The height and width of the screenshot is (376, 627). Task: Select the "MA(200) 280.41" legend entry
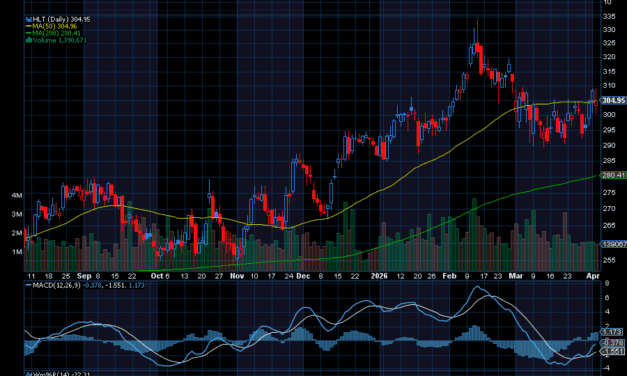click(x=56, y=33)
